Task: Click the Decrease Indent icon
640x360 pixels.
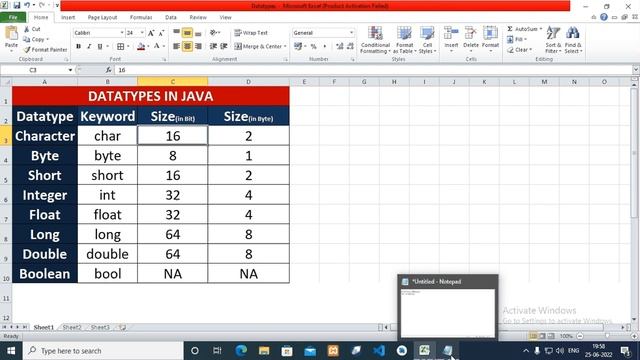Action: 213,47
